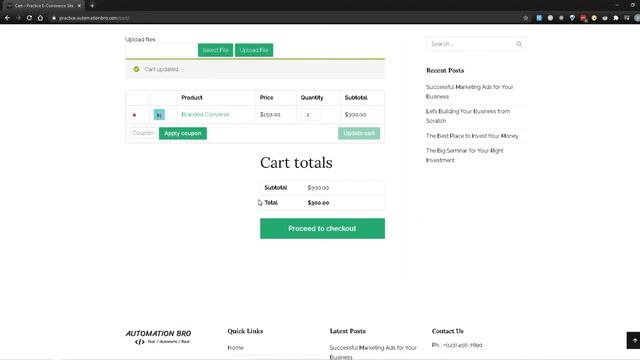Click the quantity field for Branded Converse
Viewport: 640px width, 360px height.
click(311, 115)
